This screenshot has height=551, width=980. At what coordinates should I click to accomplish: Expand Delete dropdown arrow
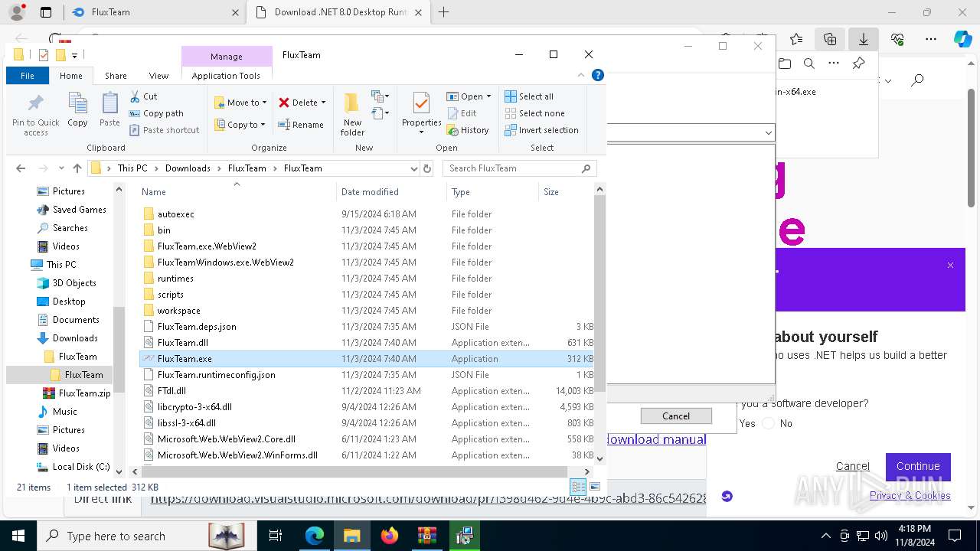(x=323, y=103)
